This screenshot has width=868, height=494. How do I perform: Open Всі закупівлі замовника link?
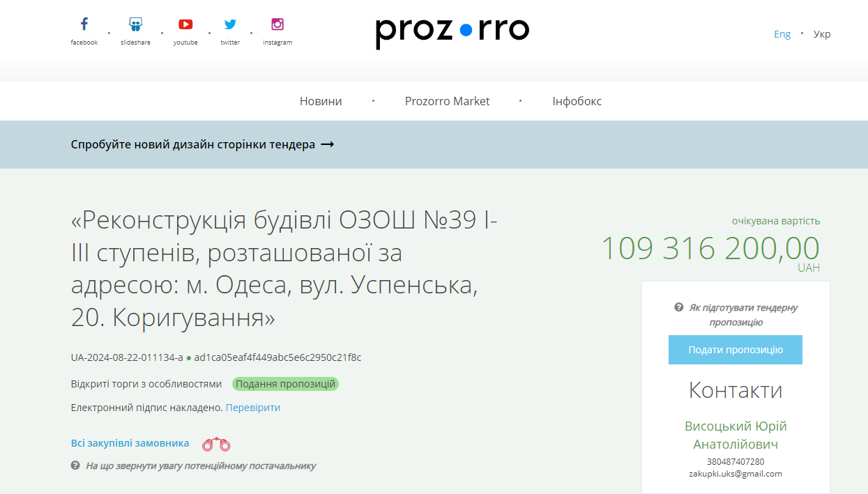[130, 443]
